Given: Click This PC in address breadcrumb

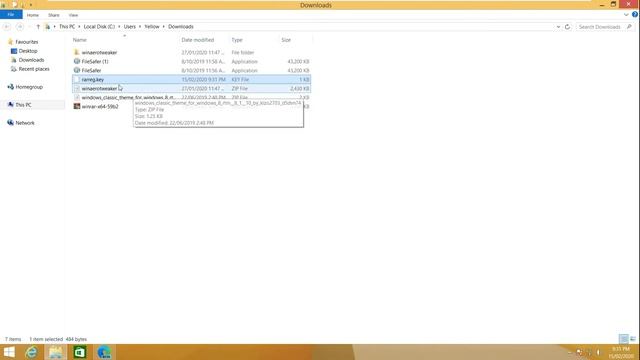Looking at the screenshot, I should tap(67, 27).
